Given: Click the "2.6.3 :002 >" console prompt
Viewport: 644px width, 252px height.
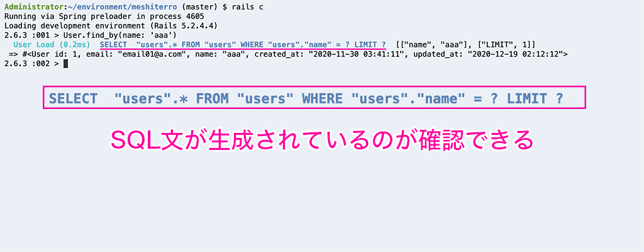Looking at the screenshot, I should 30,64.
